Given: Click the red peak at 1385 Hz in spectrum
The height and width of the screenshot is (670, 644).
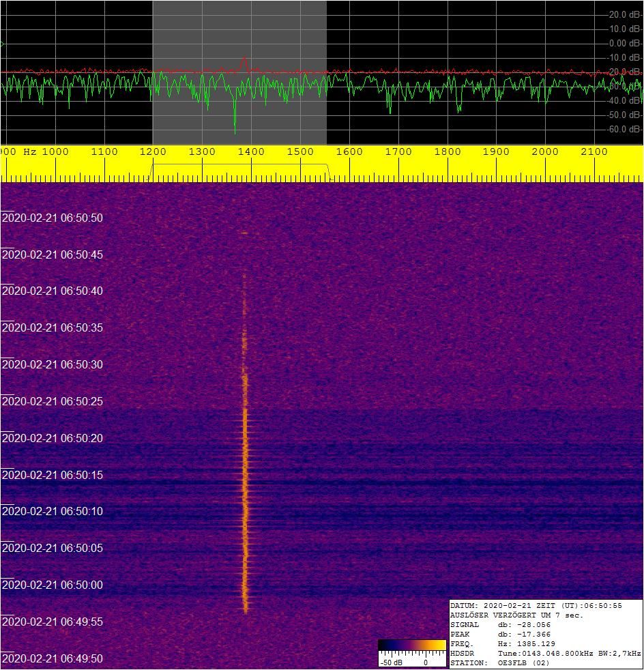Looking at the screenshot, I should 244,63.
